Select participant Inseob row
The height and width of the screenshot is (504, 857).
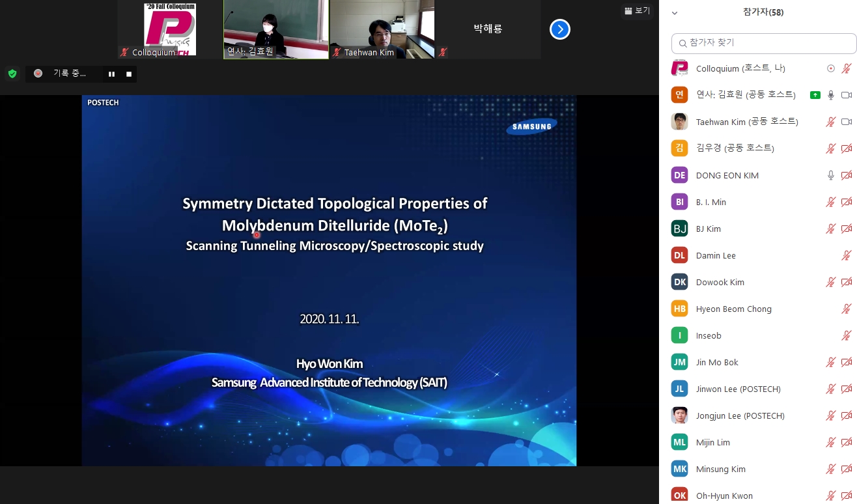[x=759, y=335]
